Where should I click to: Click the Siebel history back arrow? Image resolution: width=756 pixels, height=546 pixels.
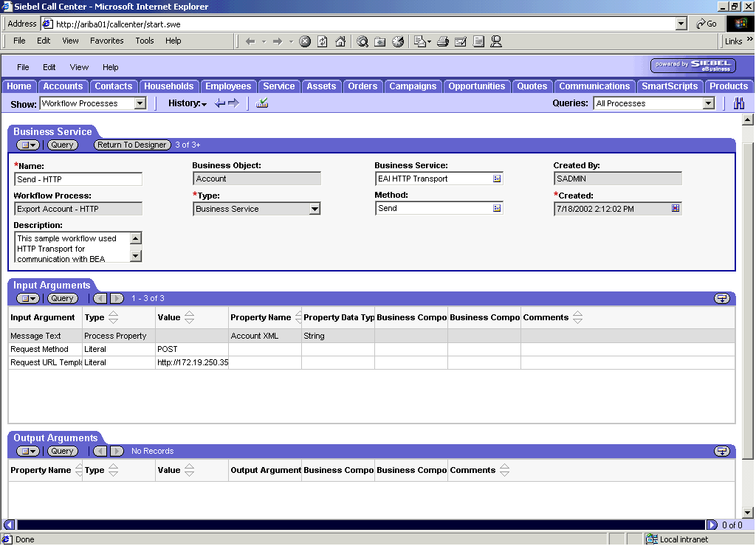point(220,103)
